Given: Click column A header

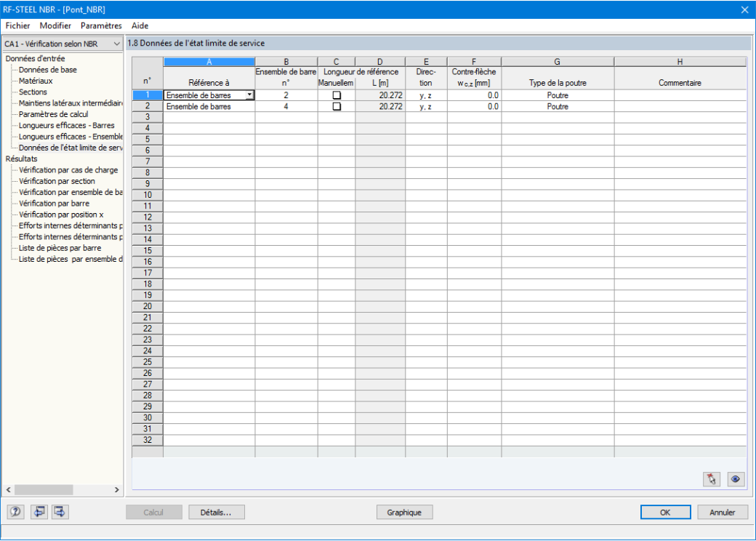Looking at the screenshot, I should [209, 62].
